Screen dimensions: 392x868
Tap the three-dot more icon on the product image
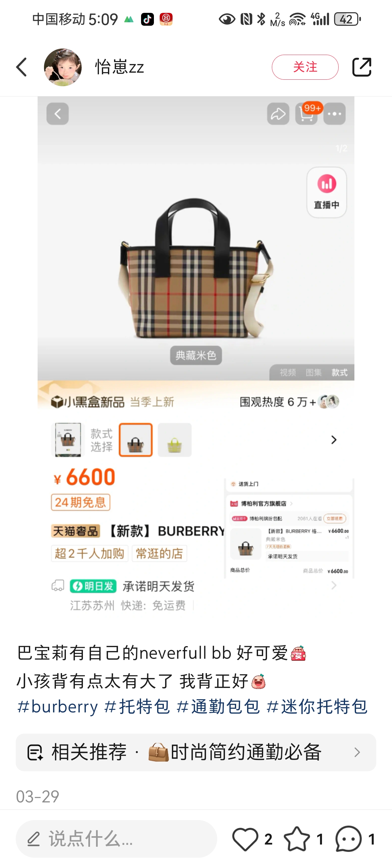pyautogui.click(x=334, y=114)
